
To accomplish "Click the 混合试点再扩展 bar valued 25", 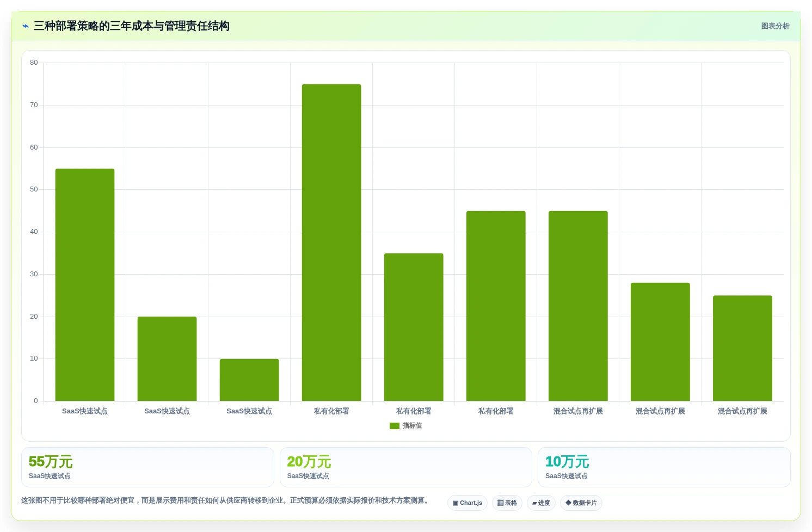I will coord(742,349).
